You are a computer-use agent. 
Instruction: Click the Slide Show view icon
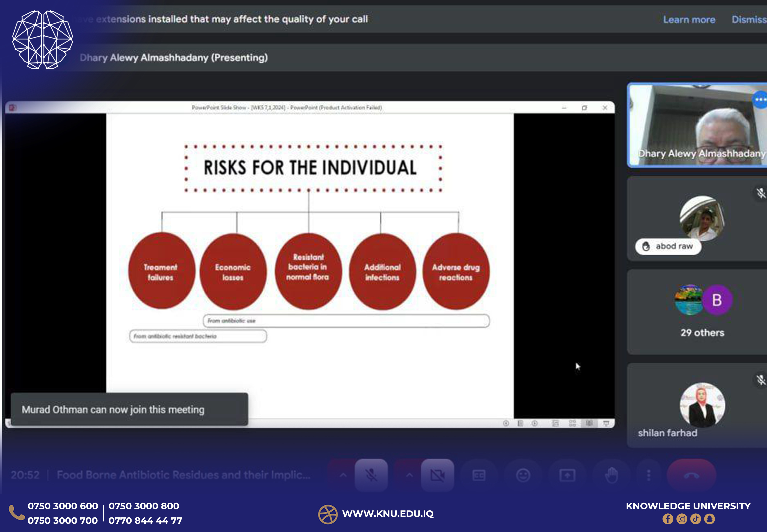pos(606,423)
